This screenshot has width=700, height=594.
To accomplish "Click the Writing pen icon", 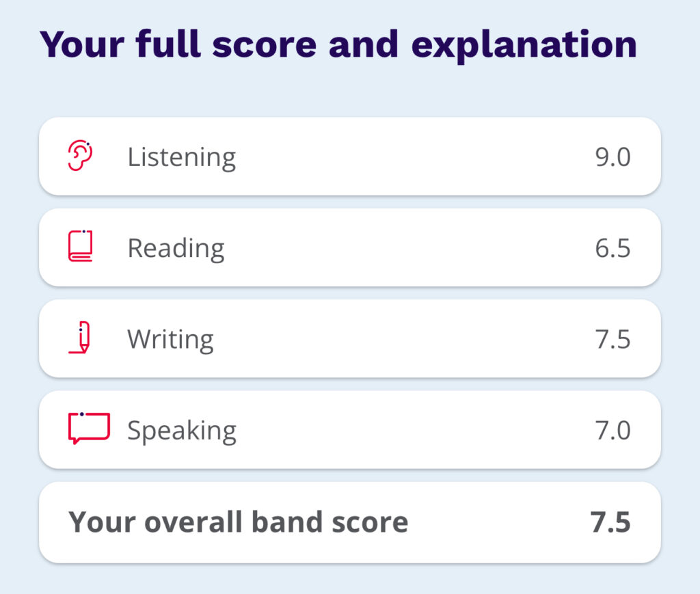I will coord(81,338).
